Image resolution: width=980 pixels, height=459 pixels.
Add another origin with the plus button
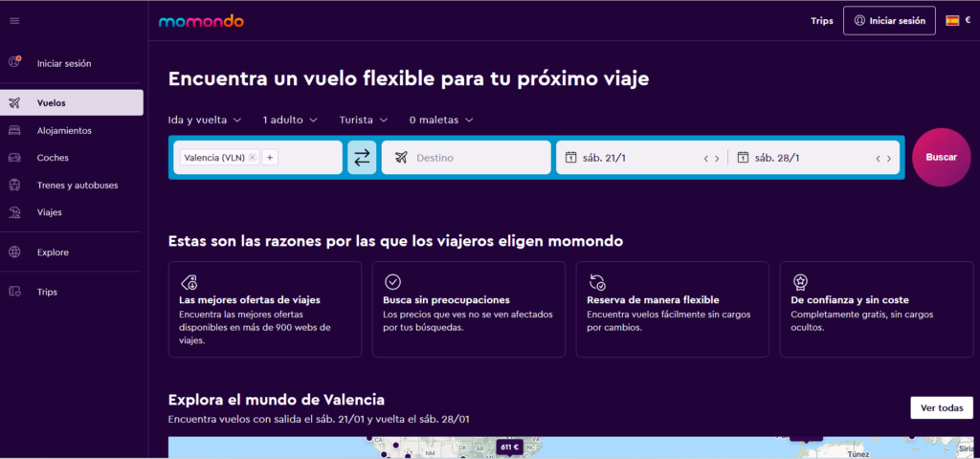pos(269,158)
